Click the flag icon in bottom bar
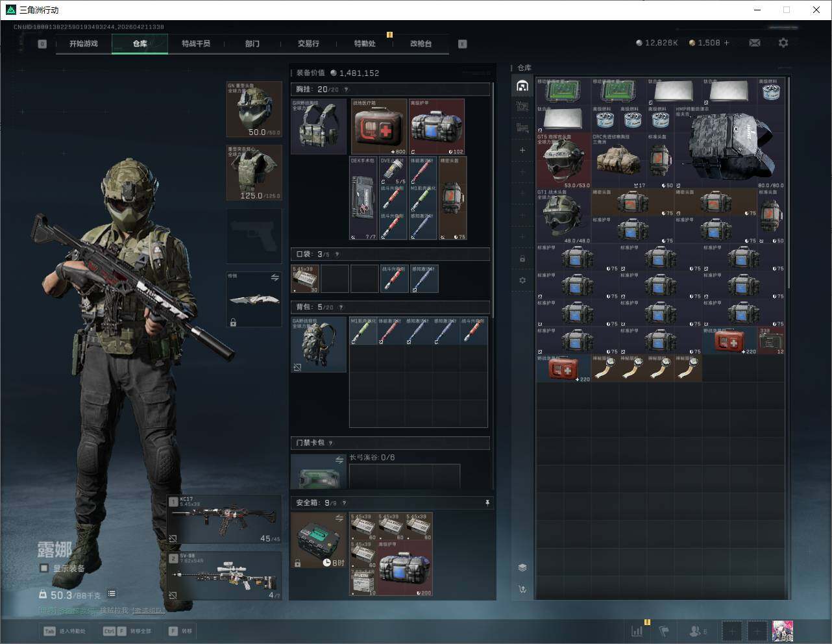 click(664, 630)
